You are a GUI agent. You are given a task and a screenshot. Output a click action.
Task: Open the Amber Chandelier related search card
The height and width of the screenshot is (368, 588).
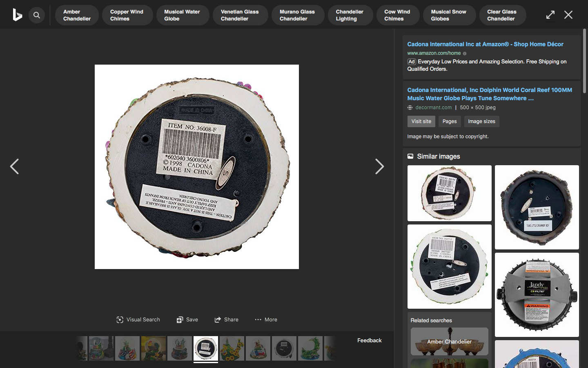click(450, 341)
